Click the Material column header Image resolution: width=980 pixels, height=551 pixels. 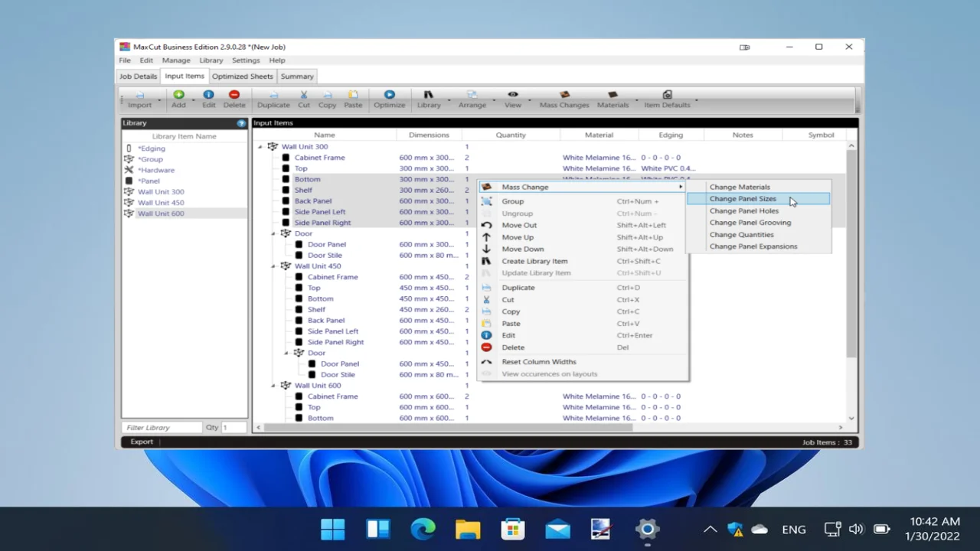pos(599,135)
